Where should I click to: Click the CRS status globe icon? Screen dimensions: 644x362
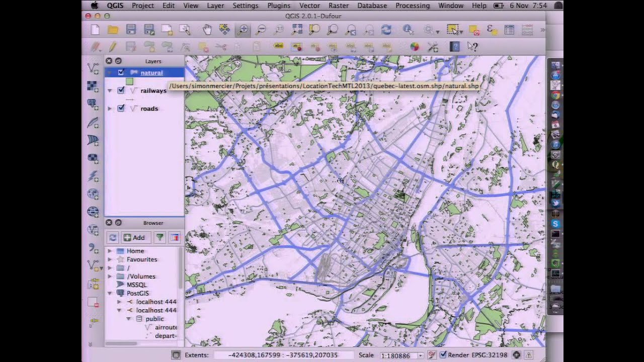516,355
